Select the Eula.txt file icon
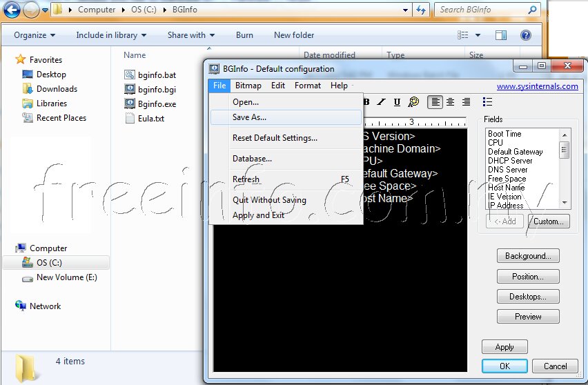This screenshot has width=588, height=385. pyautogui.click(x=130, y=118)
